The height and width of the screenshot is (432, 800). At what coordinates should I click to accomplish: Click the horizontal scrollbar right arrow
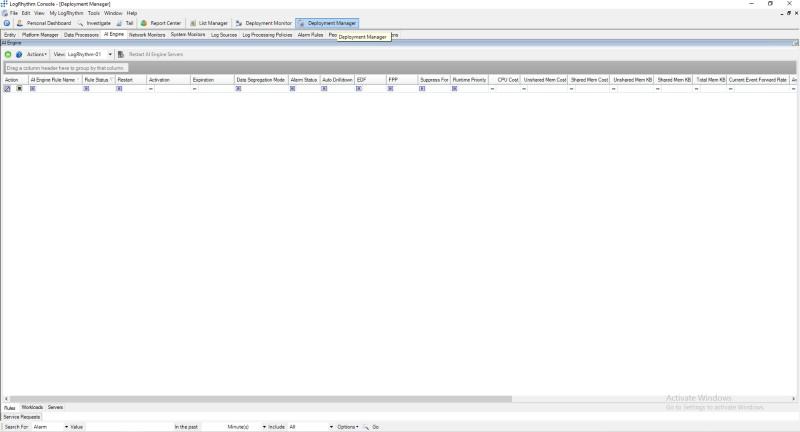pyautogui.click(x=793, y=399)
